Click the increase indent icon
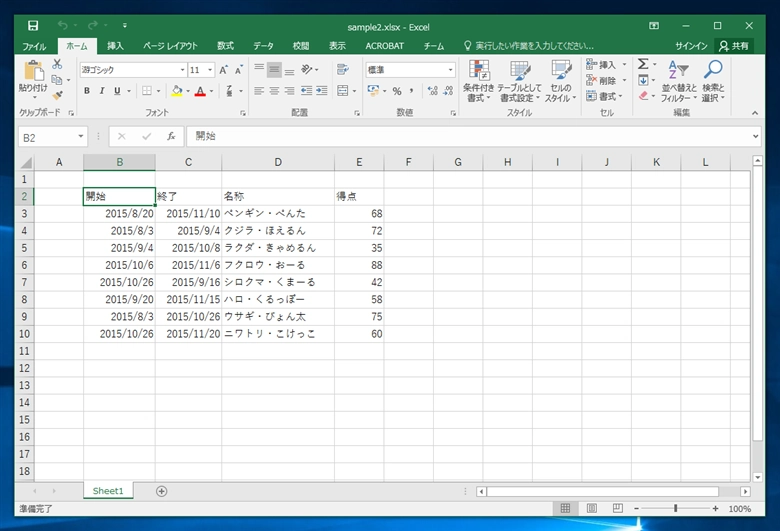780x531 pixels. (x=322, y=91)
